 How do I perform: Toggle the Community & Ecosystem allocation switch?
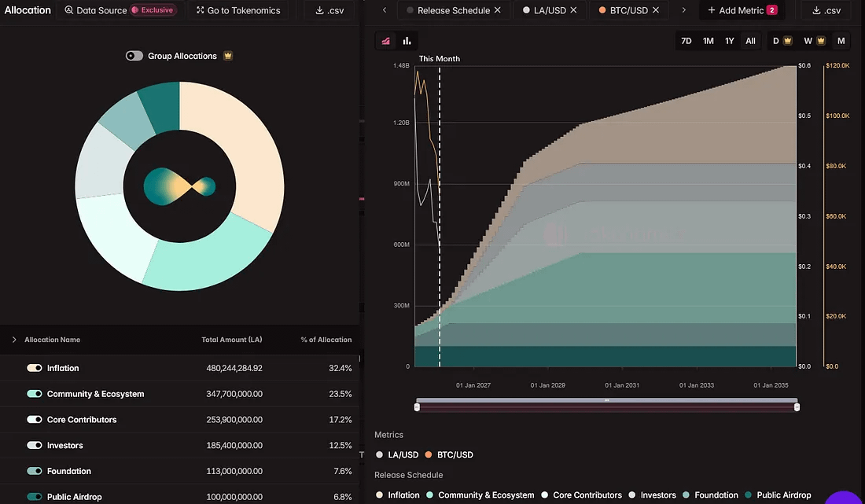pyautogui.click(x=35, y=394)
